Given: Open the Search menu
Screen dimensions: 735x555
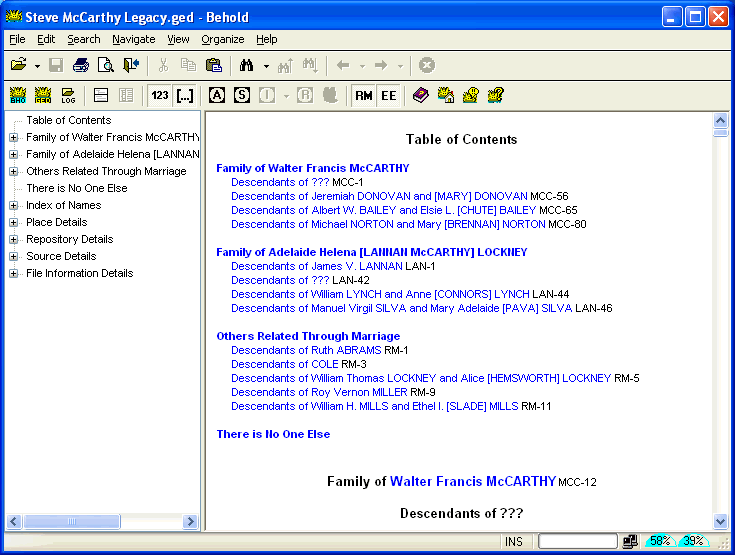Looking at the screenshot, I should coord(84,39).
